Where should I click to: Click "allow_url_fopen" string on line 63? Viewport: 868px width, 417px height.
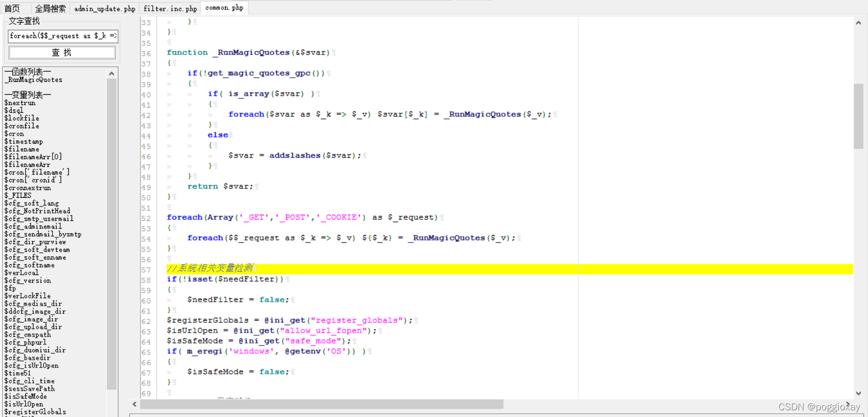tap(325, 331)
